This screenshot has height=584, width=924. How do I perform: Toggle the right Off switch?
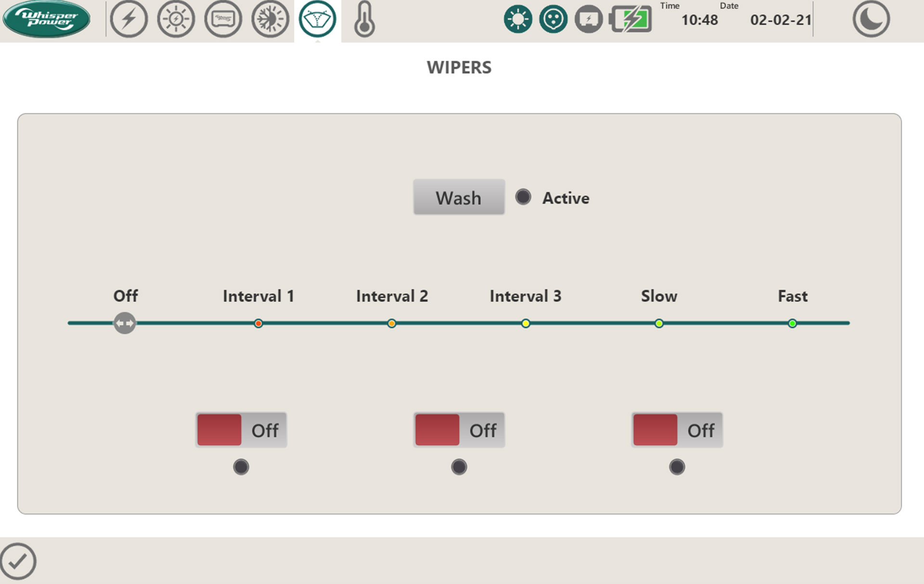pos(677,429)
